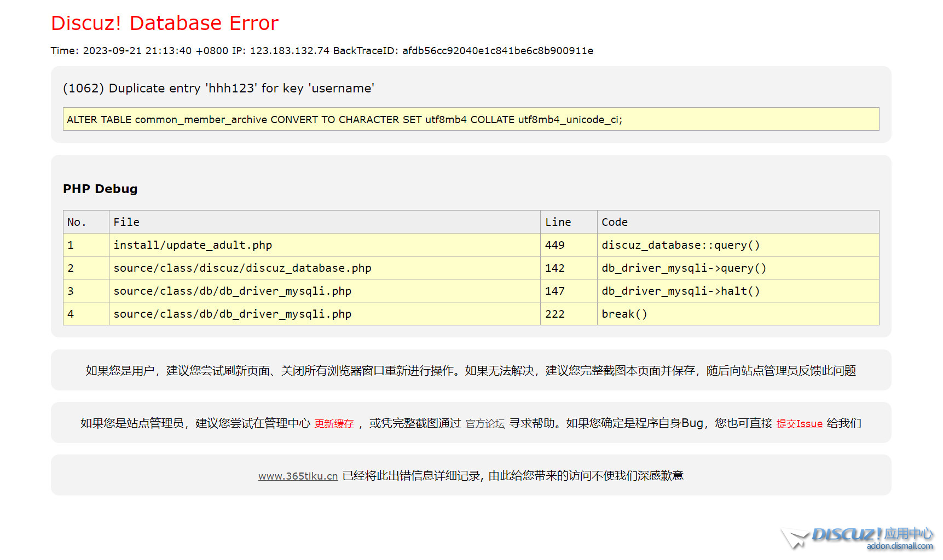Click the 'Code' column header
943x560 pixels.
tap(738, 222)
